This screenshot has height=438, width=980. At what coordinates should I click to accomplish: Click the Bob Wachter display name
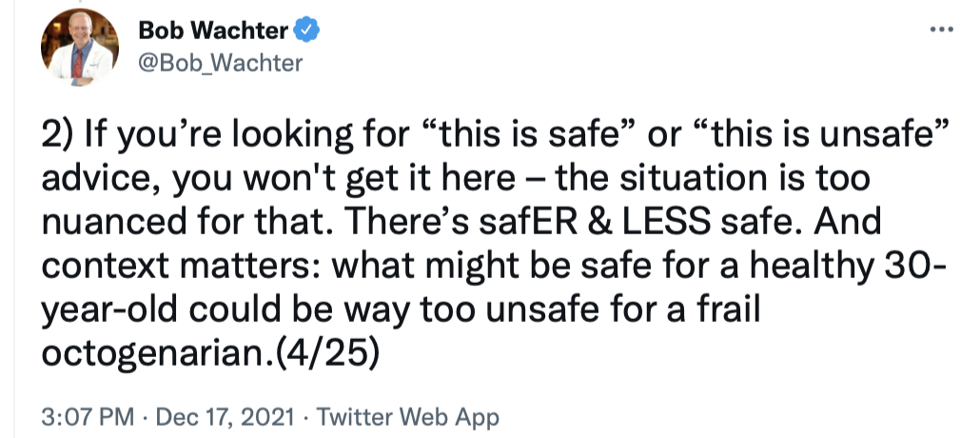212,31
